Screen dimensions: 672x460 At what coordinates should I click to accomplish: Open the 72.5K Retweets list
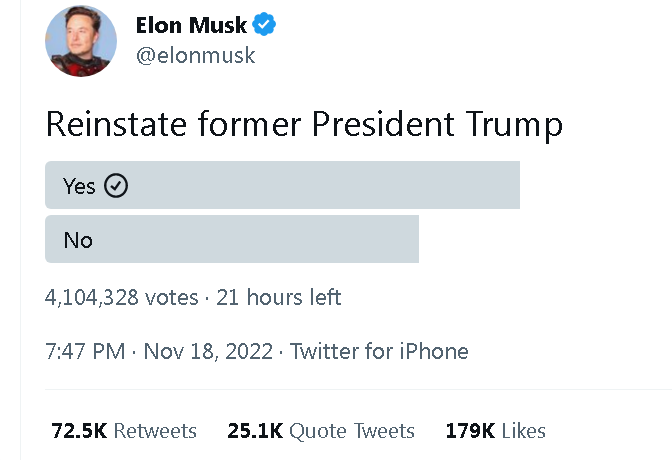124,430
